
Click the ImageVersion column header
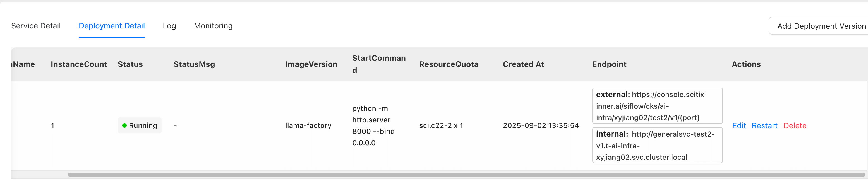(x=311, y=64)
